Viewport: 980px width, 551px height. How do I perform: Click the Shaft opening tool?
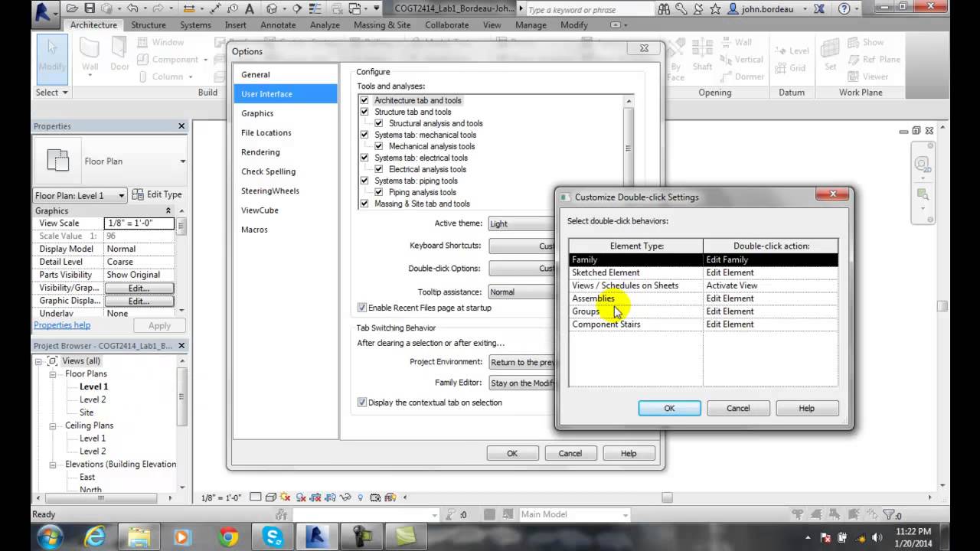pyautogui.click(x=702, y=54)
